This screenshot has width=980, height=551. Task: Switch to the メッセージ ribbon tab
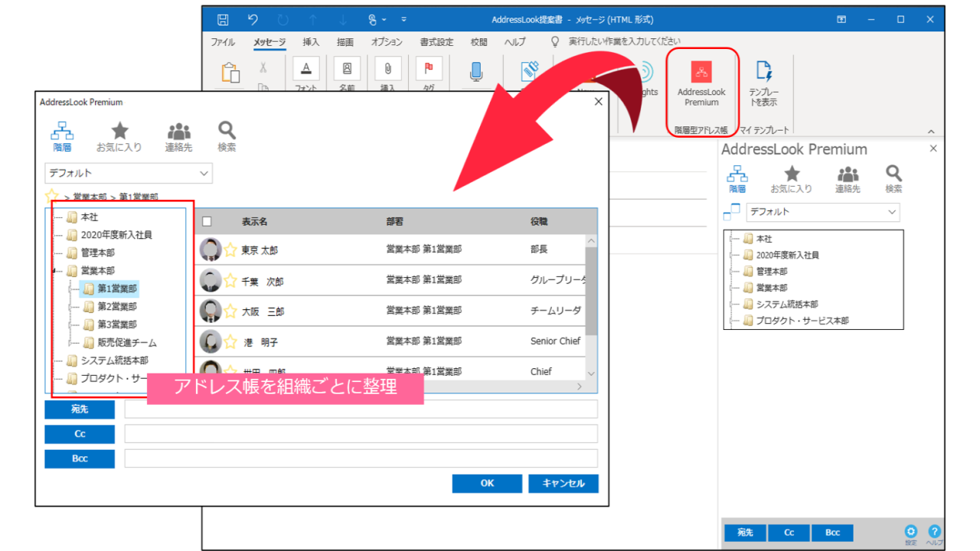269,42
